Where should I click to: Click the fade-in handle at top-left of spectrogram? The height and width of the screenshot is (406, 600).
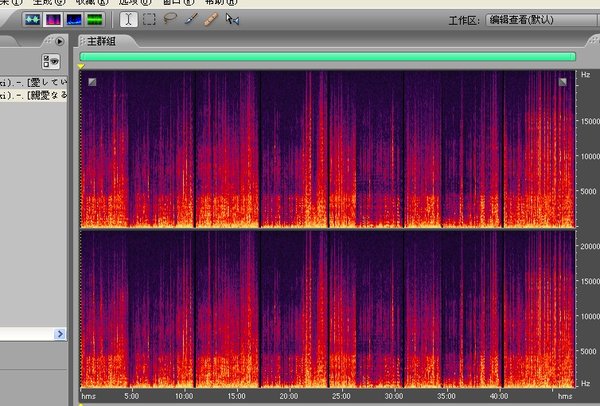(92, 82)
